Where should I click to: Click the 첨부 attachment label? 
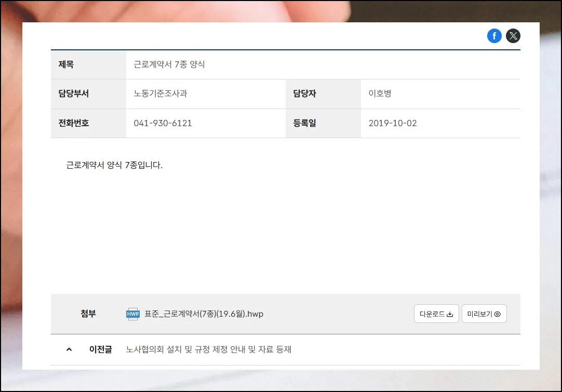[88, 314]
